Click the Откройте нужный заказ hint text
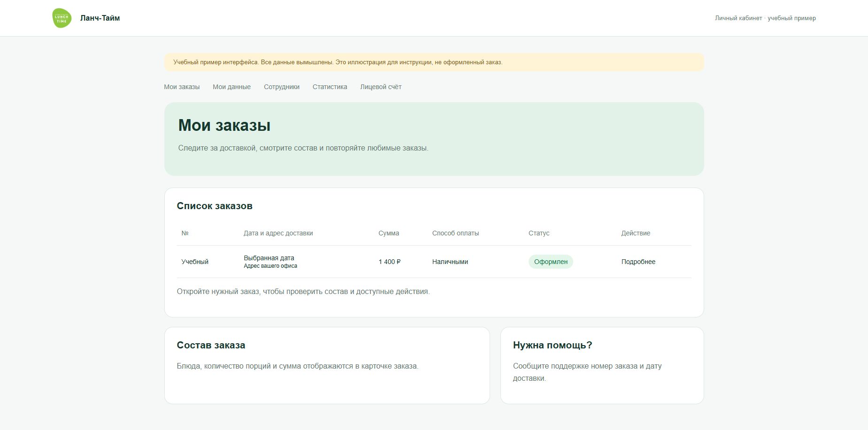Screen dimensions: 868x430 [303, 292]
